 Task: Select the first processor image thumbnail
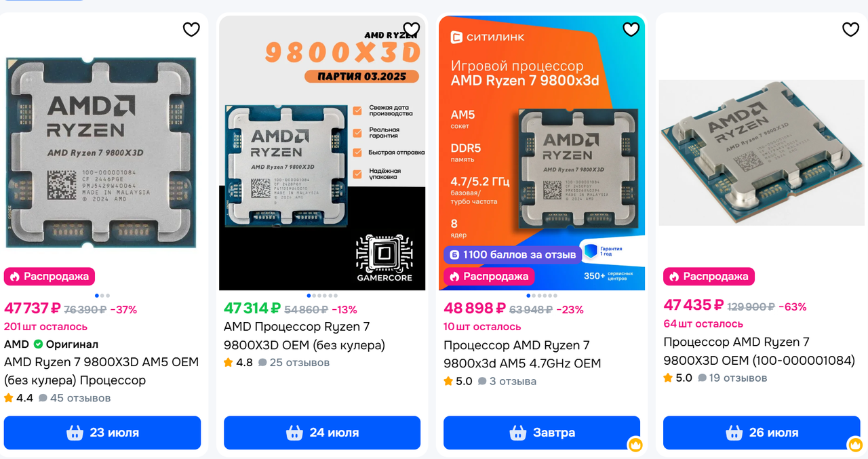point(101,153)
